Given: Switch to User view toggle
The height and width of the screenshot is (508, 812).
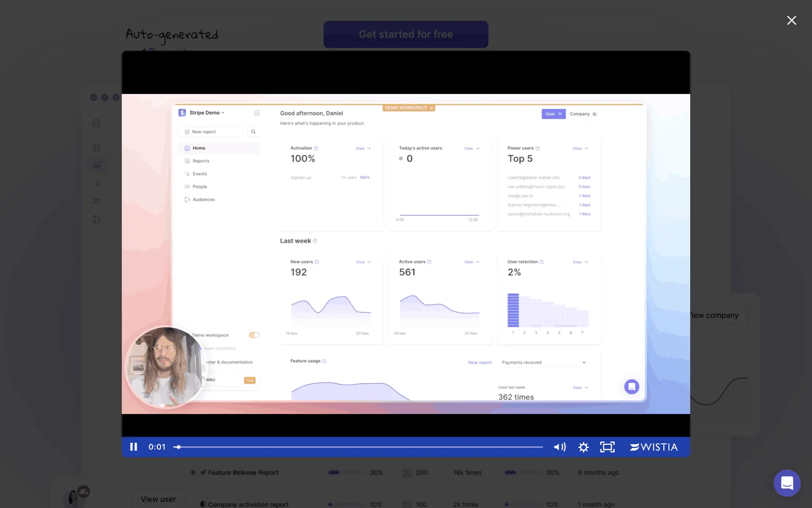Looking at the screenshot, I should click(553, 114).
